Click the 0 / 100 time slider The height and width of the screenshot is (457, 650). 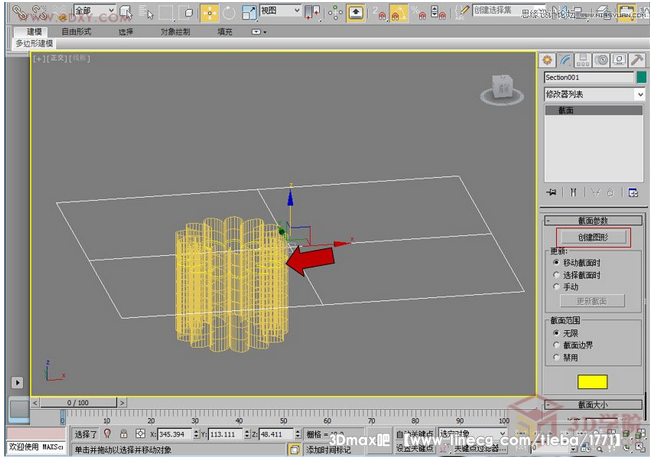coord(78,402)
